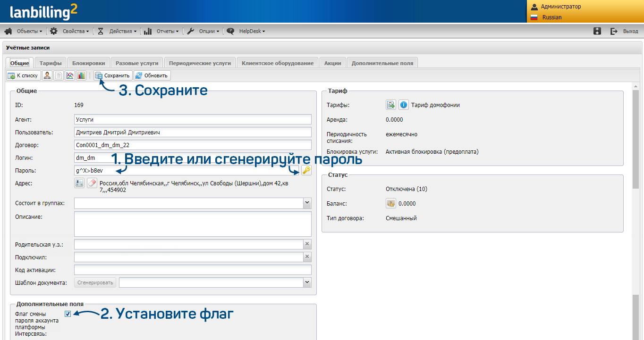
Task: Click the Сохранить button
Action: click(113, 75)
